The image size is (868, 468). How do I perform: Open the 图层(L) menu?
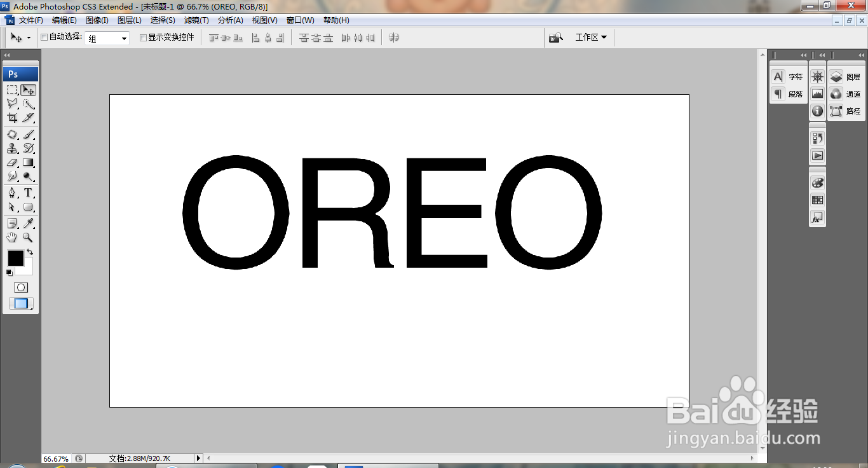(130, 20)
